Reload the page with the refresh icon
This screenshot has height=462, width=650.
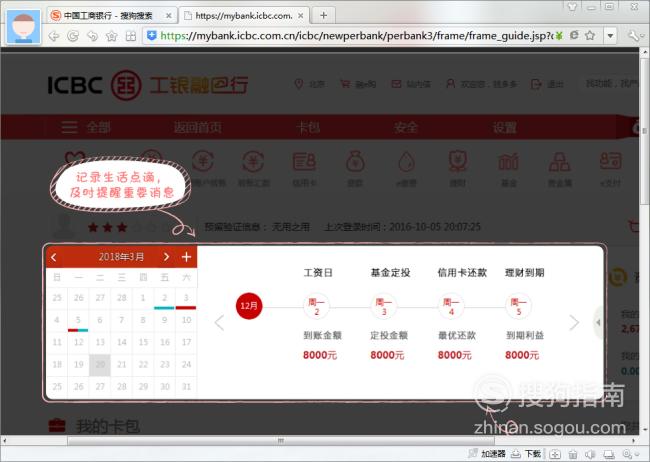point(73,36)
